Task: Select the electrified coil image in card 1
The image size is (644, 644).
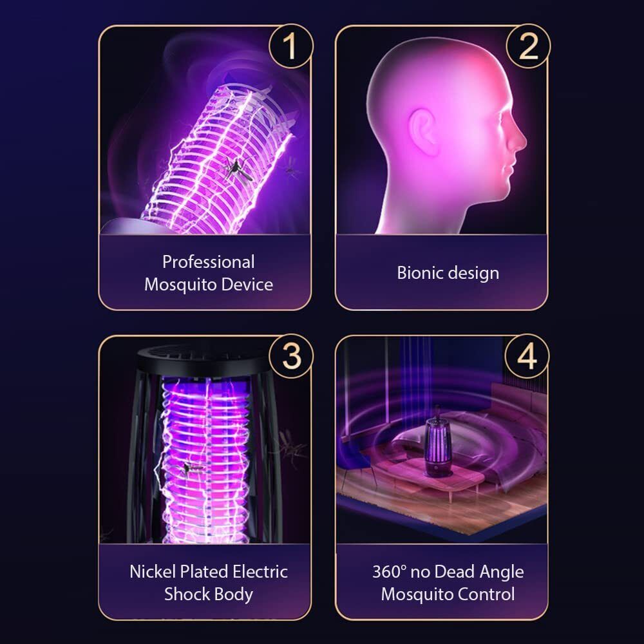Action: click(x=205, y=131)
